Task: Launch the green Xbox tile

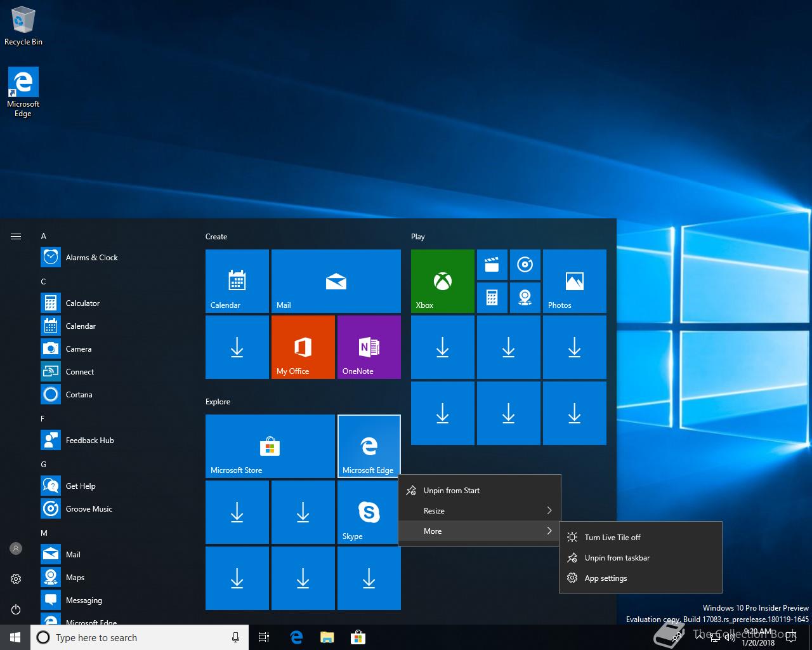Action: pyautogui.click(x=443, y=281)
